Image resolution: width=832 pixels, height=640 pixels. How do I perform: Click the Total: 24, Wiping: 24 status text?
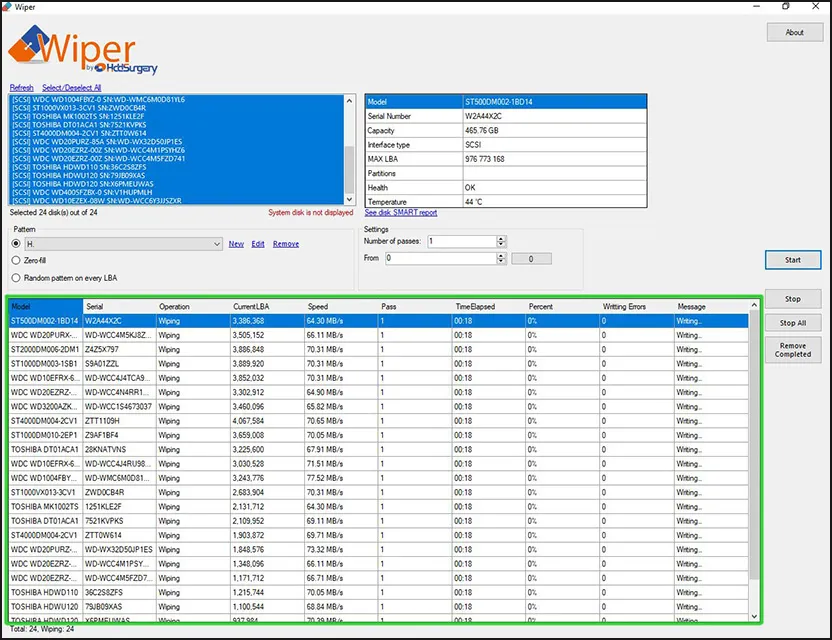tap(42, 629)
